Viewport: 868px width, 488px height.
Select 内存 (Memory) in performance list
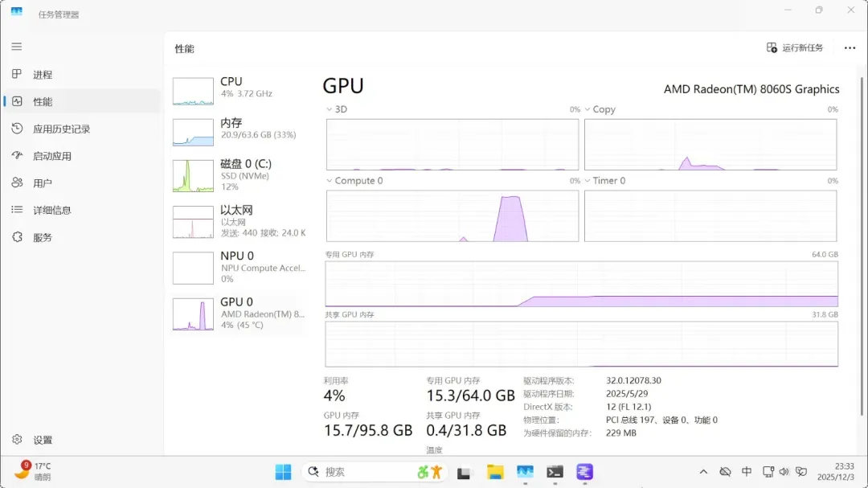[x=239, y=132]
